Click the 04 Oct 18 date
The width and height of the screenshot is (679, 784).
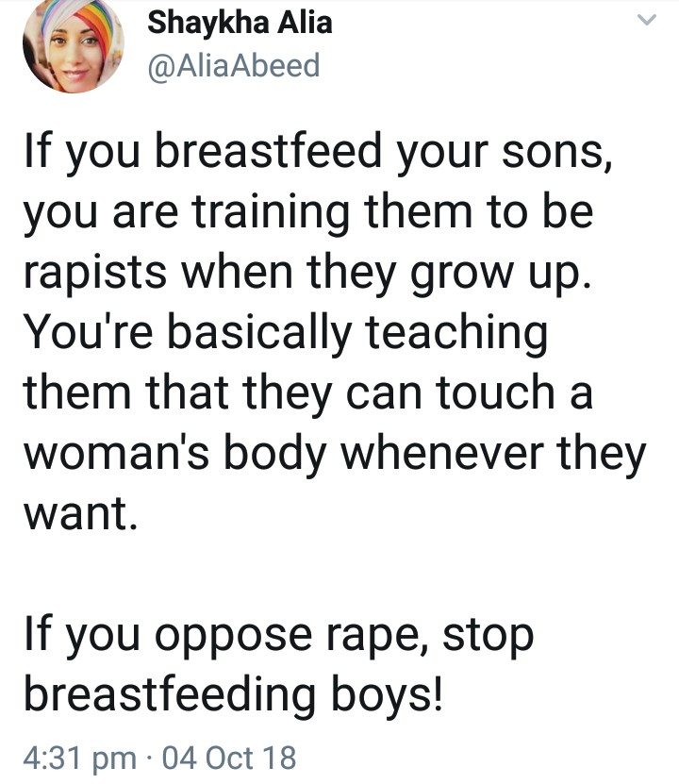[229, 757]
